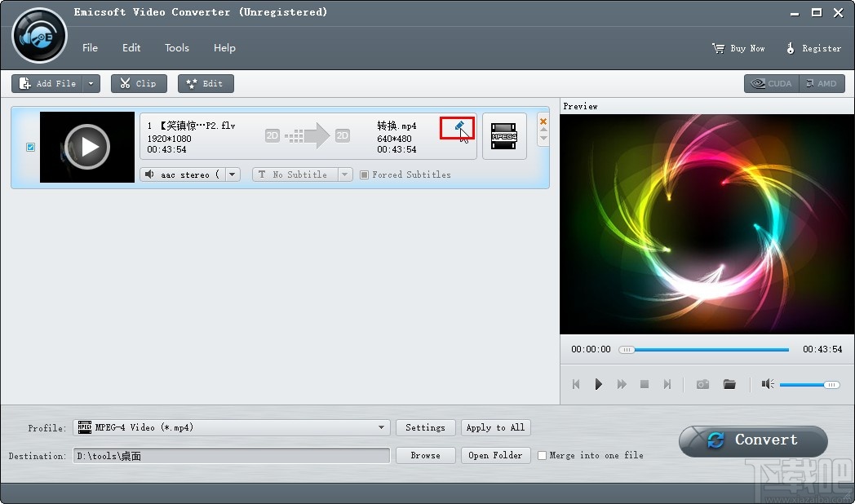Screen dimensions: 855x504
Task: Open the MPEG4 output format icon
Action: pos(504,136)
